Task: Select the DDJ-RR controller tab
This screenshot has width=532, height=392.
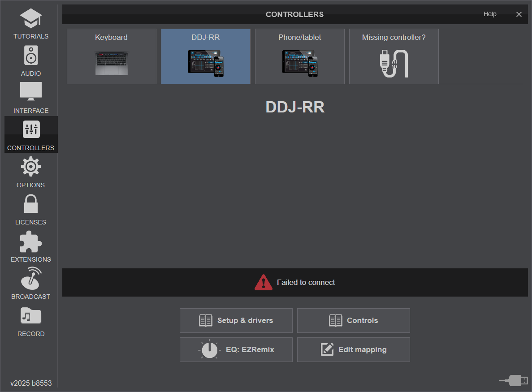Action: [206, 56]
